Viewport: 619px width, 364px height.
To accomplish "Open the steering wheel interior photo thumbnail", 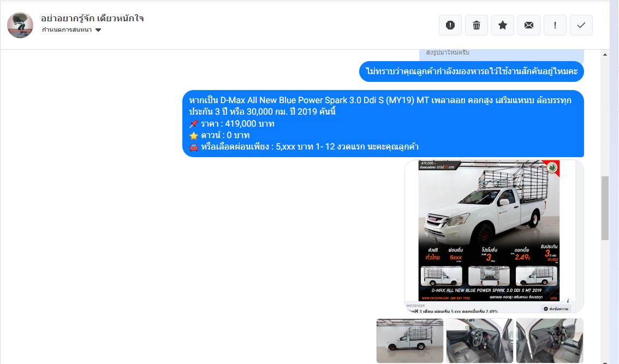I will [x=480, y=341].
